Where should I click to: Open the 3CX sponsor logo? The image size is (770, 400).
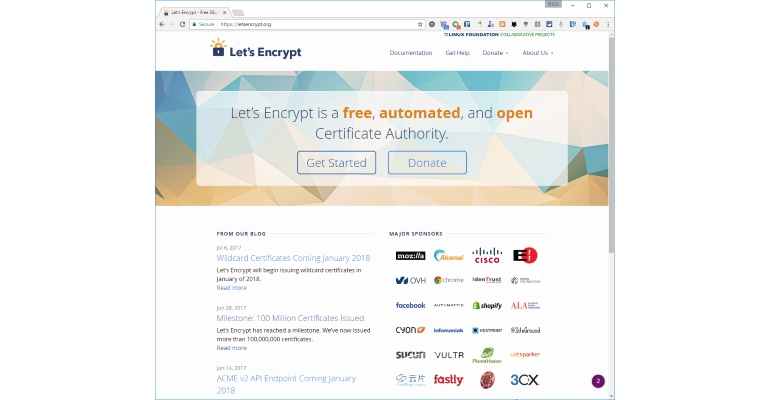click(x=525, y=380)
